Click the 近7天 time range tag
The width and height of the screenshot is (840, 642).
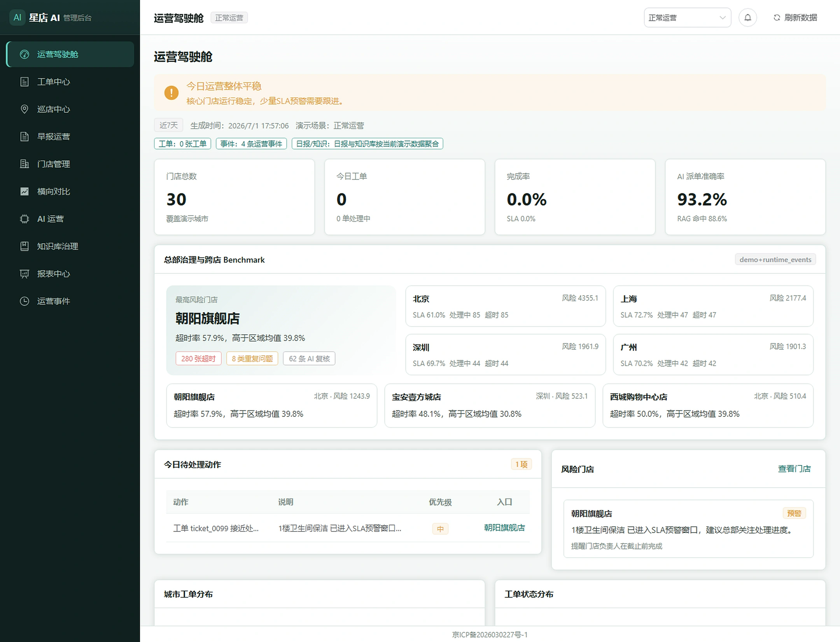[x=168, y=125]
